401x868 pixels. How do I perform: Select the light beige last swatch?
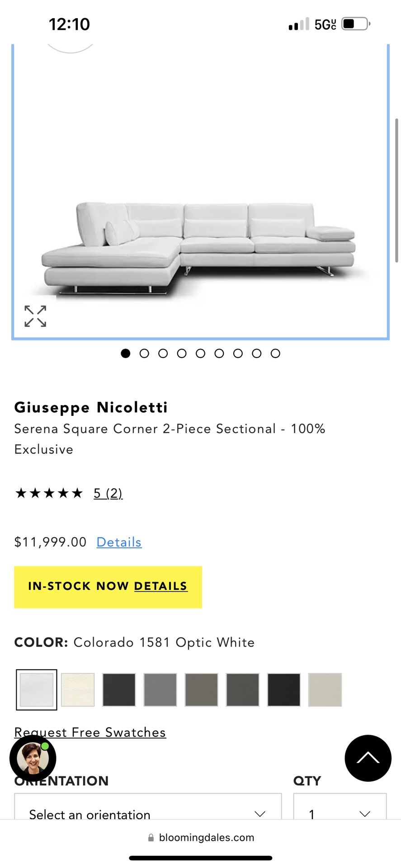coord(325,690)
